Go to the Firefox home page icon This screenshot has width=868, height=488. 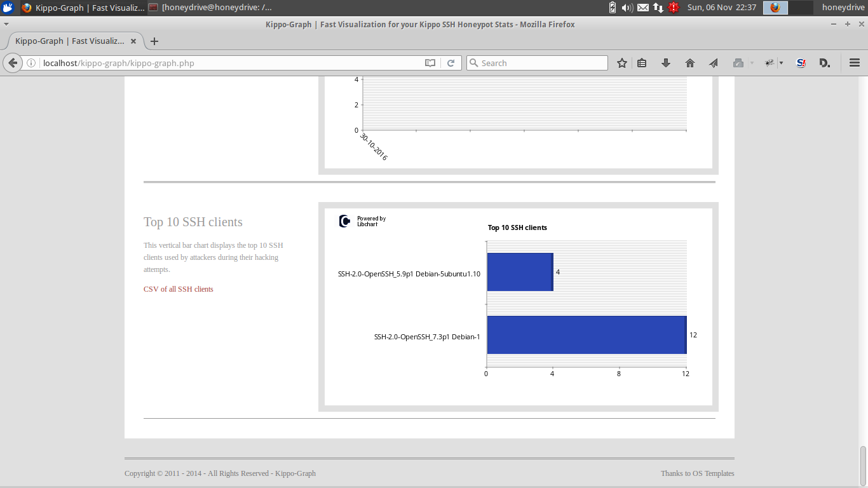click(690, 63)
